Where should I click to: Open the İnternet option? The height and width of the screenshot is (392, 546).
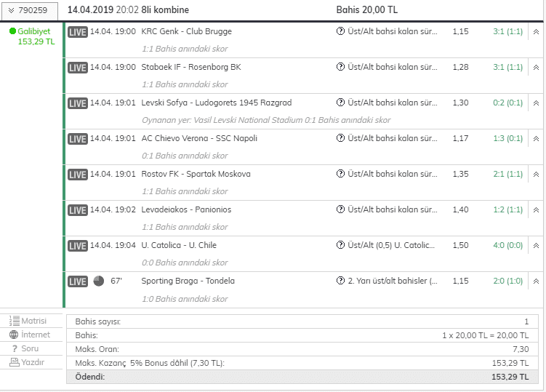click(x=30, y=335)
